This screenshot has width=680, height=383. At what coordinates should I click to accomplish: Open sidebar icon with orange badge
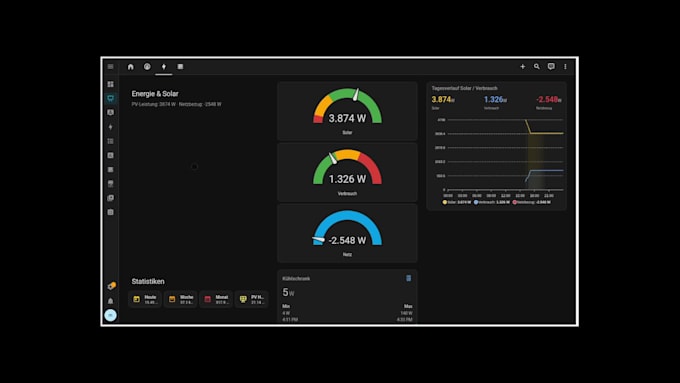(x=111, y=286)
